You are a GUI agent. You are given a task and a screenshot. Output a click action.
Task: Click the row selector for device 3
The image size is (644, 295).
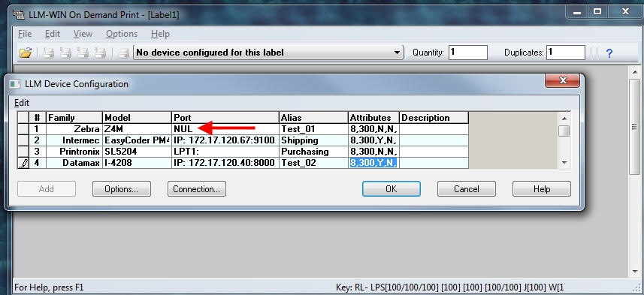coord(23,152)
